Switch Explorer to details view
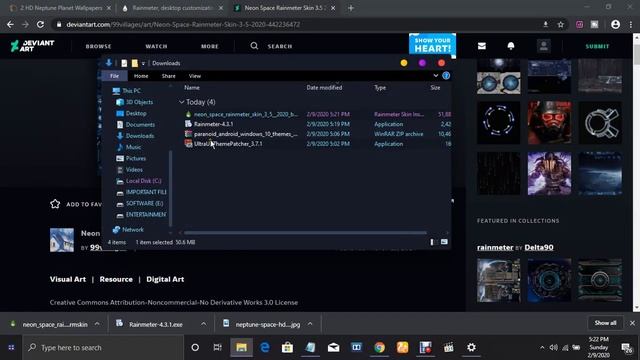Viewport: 640px width, 360px height. (432, 242)
